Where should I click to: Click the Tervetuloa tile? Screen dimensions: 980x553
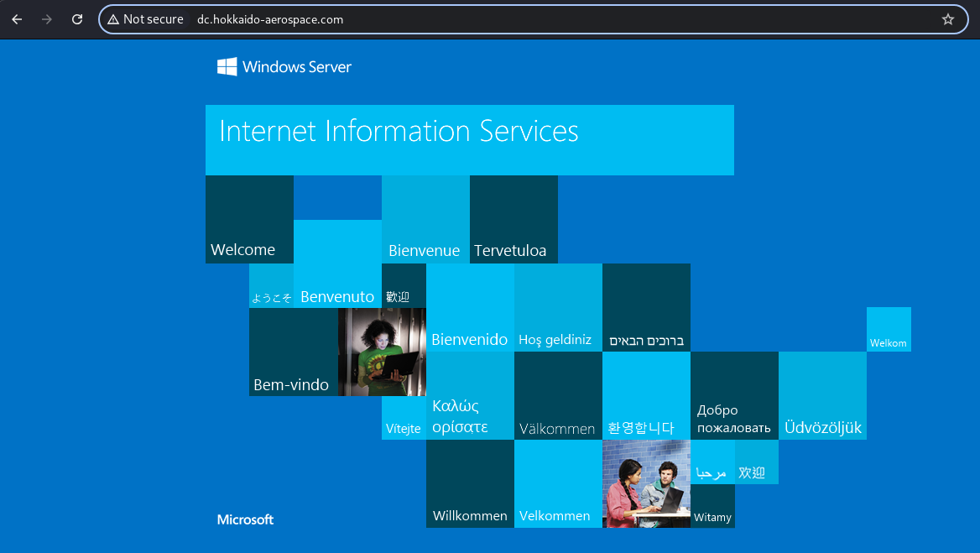pyautogui.click(x=513, y=219)
